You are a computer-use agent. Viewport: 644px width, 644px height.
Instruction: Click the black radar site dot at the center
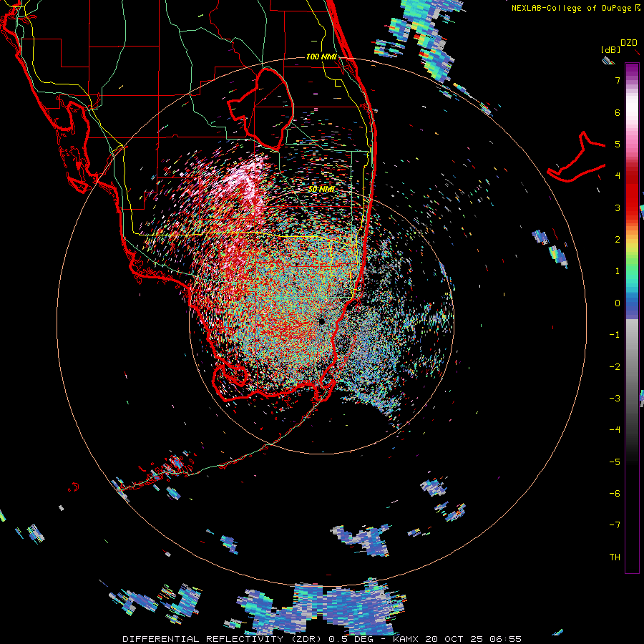321,321
